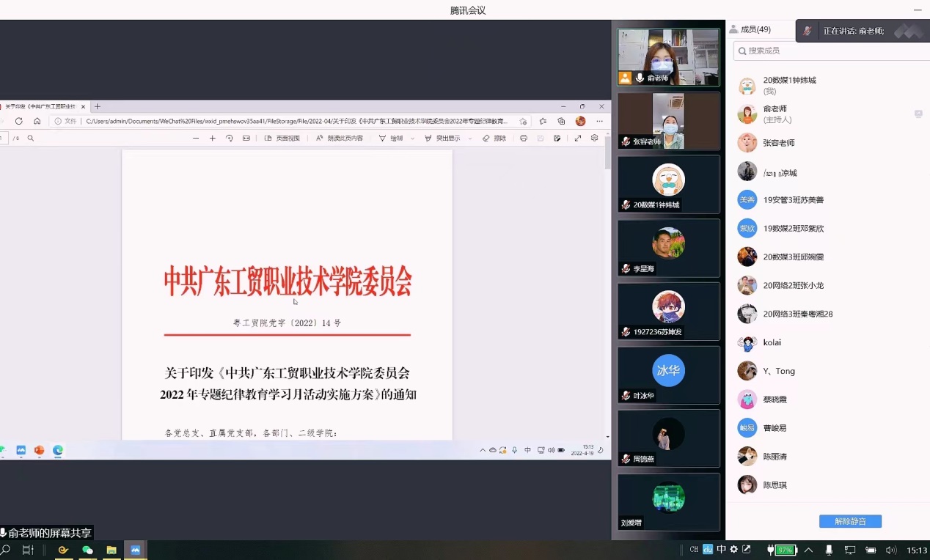This screenshot has height=560, width=930.
Task: Toggle microphone icon on 俞老师's video tile
Action: point(640,78)
